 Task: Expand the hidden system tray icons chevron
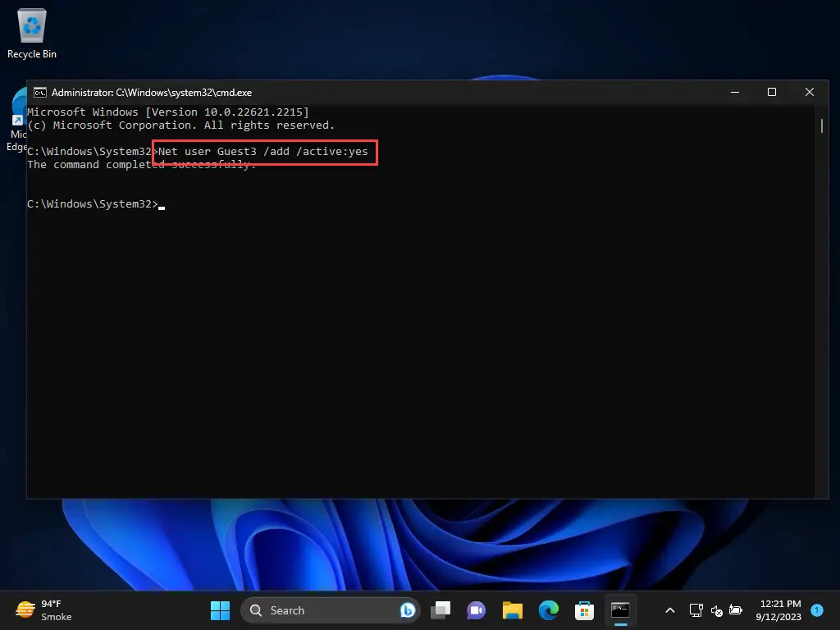point(669,610)
